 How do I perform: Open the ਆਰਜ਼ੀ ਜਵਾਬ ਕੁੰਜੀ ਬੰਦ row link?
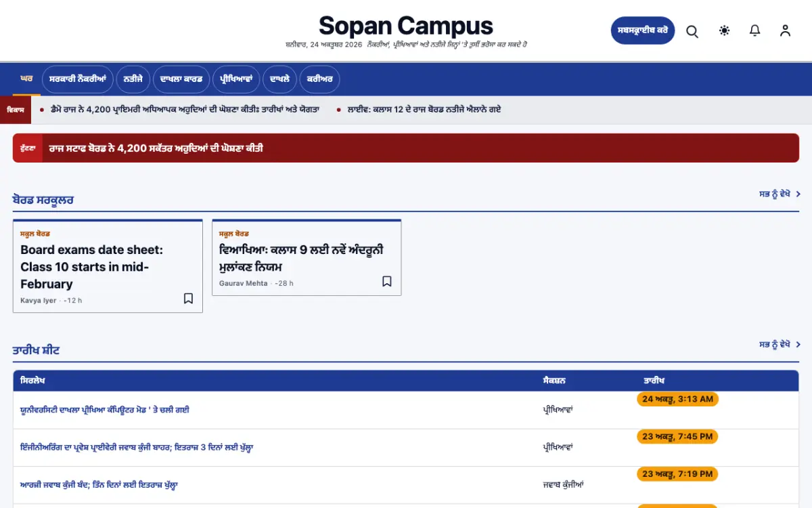(99, 485)
